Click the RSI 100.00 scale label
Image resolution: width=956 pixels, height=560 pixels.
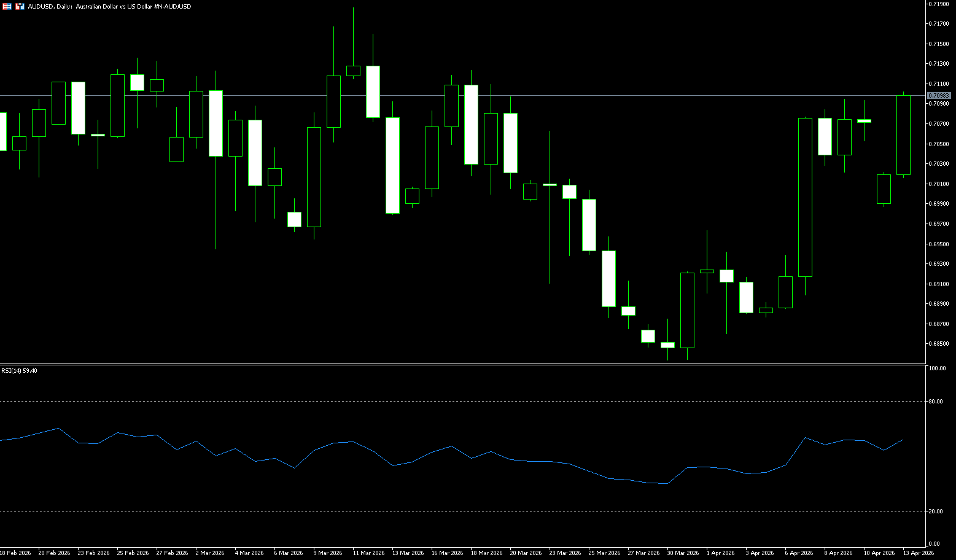pos(937,368)
